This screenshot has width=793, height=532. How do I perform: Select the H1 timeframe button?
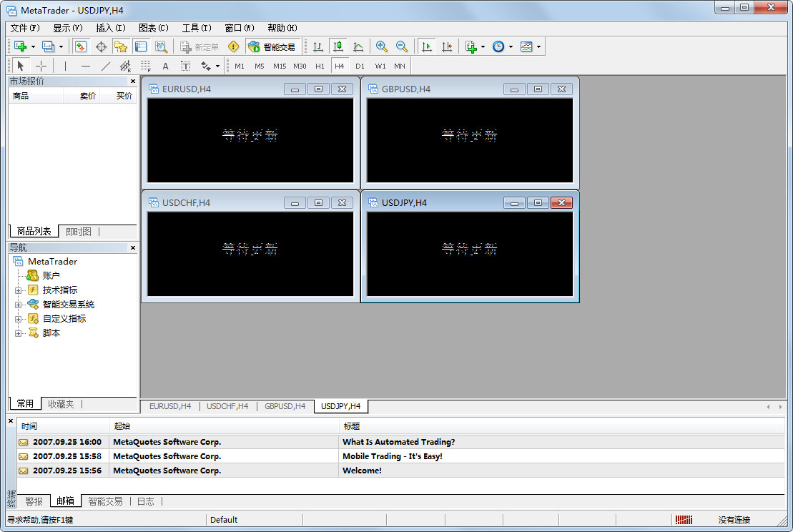click(320, 65)
